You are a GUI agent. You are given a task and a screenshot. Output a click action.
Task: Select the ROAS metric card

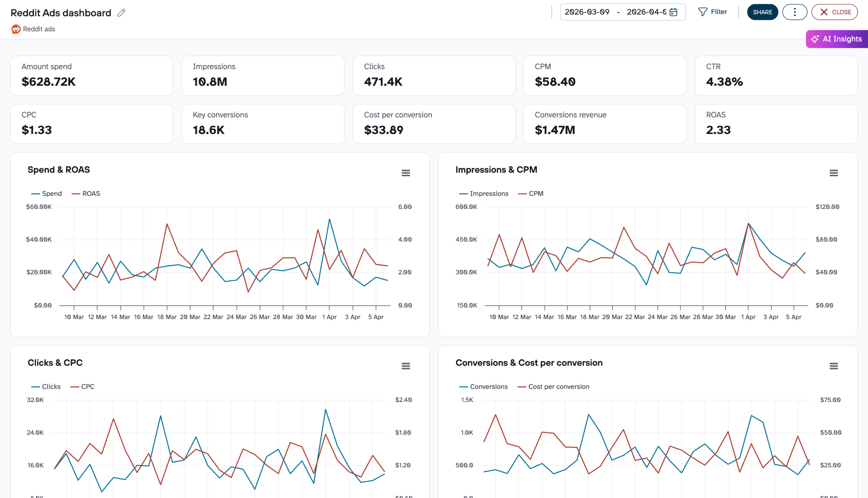pos(776,124)
